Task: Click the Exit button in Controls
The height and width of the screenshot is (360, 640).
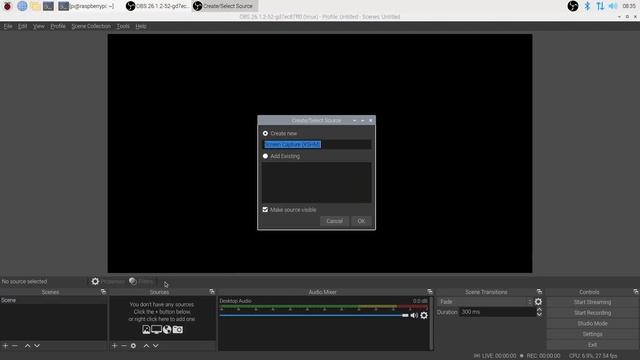Action: (x=592, y=344)
